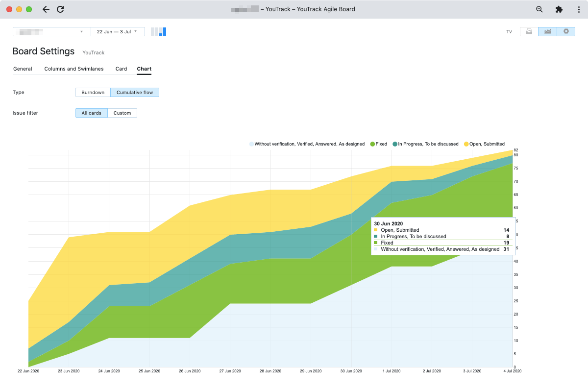Image resolution: width=588 pixels, height=392 pixels.
Task: Click the yellow Open, Submitted legend swatch
Action: pyautogui.click(x=466, y=144)
